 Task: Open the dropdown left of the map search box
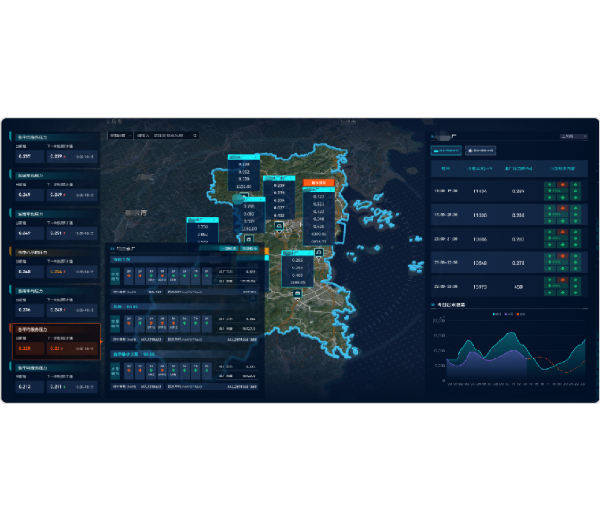click(118, 135)
